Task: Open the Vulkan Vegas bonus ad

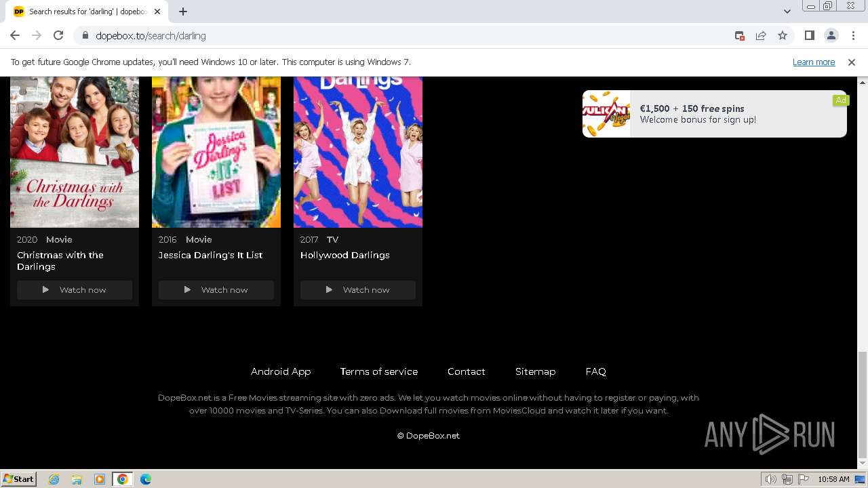Action: [x=714, y=114]
